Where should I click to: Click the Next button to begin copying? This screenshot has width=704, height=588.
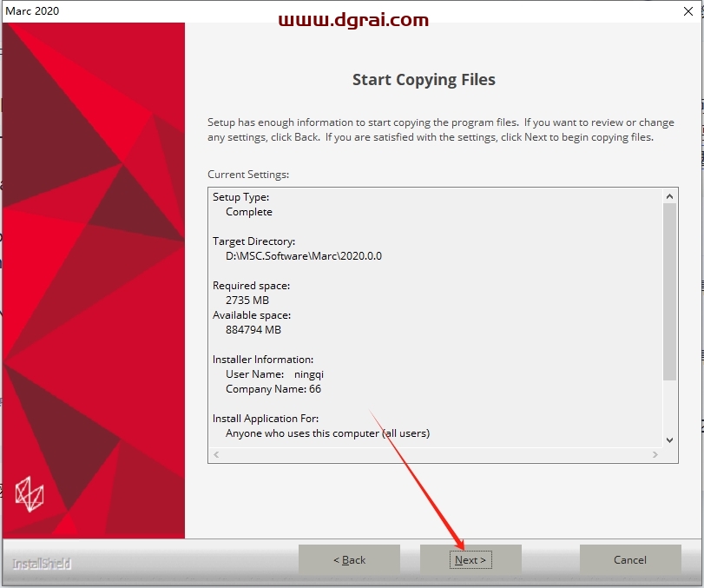[x=470, y=559]
